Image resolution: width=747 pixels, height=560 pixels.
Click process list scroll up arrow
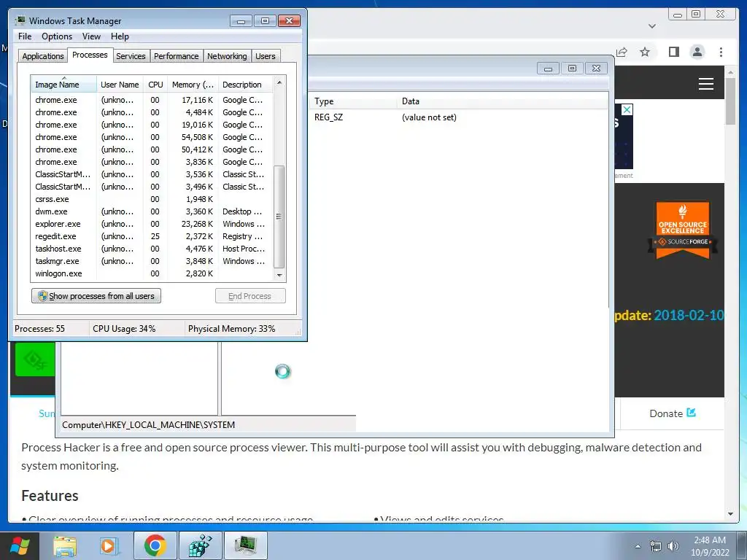click(279, 82)
